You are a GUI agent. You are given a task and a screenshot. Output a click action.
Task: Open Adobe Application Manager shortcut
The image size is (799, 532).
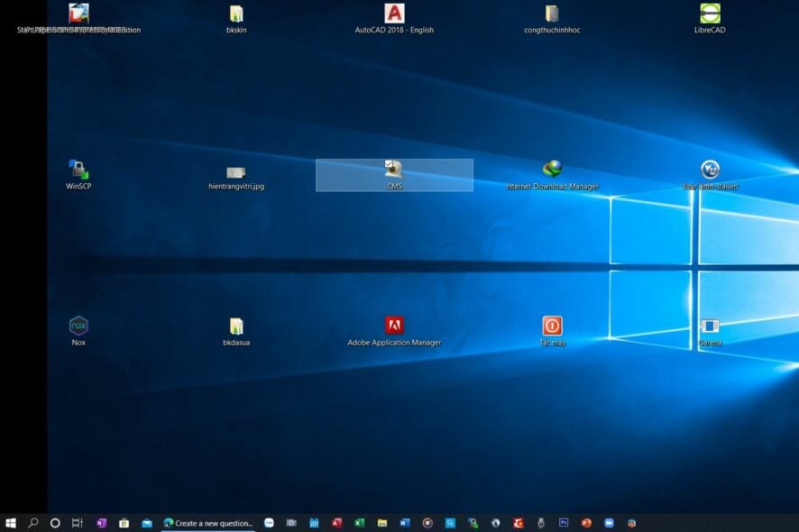[x=394, y=326]
